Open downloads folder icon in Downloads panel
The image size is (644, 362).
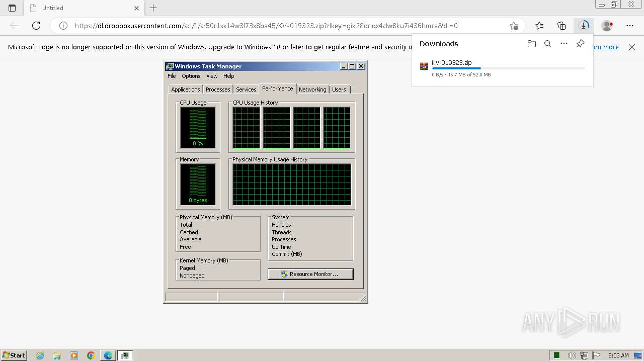pos(532,44)
